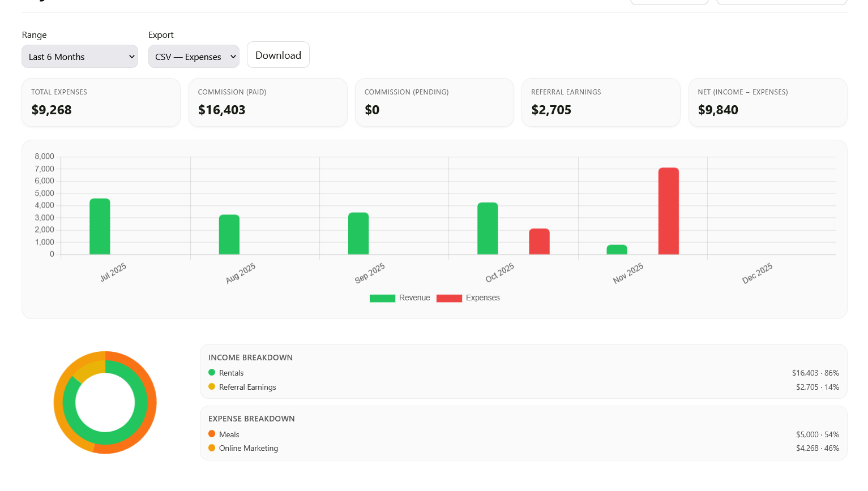This screenshot has height=491, width=868.
Task: Click the dot beside Online Marketing
Action: point(211,448)
